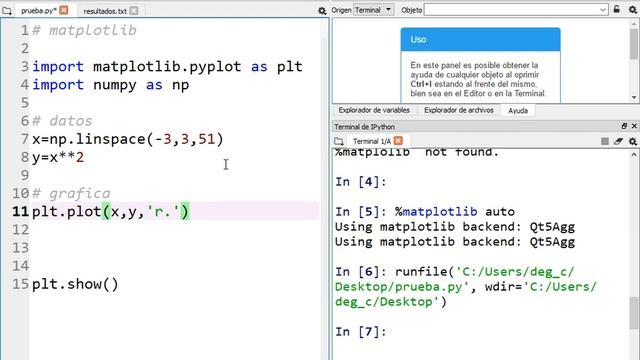This screenshot has height=360, width=640.
Task: Click the terminal scrollbar thumb
Action: click(x=634, y=313)
